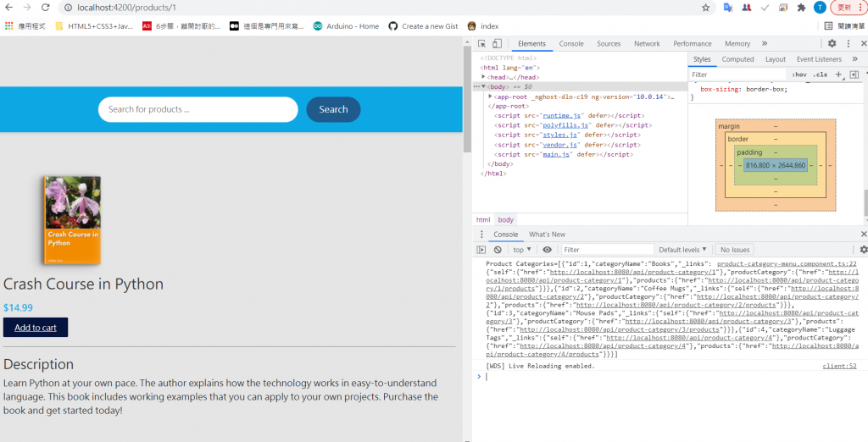Open DevTools settings gear
Screen dimensions: 868x442
[x=832, y=44]
